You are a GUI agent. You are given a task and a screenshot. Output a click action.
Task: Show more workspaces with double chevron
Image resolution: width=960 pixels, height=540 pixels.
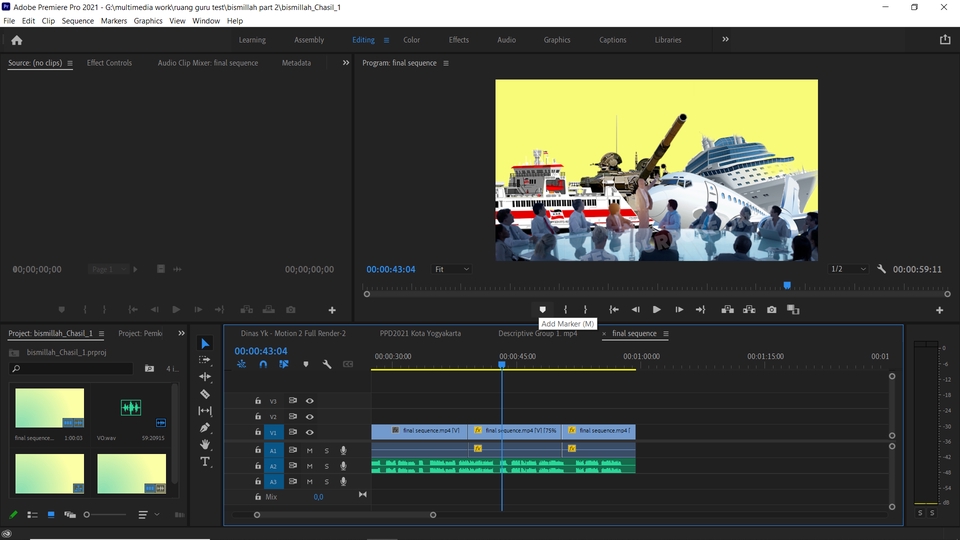[x=726, y=39]
